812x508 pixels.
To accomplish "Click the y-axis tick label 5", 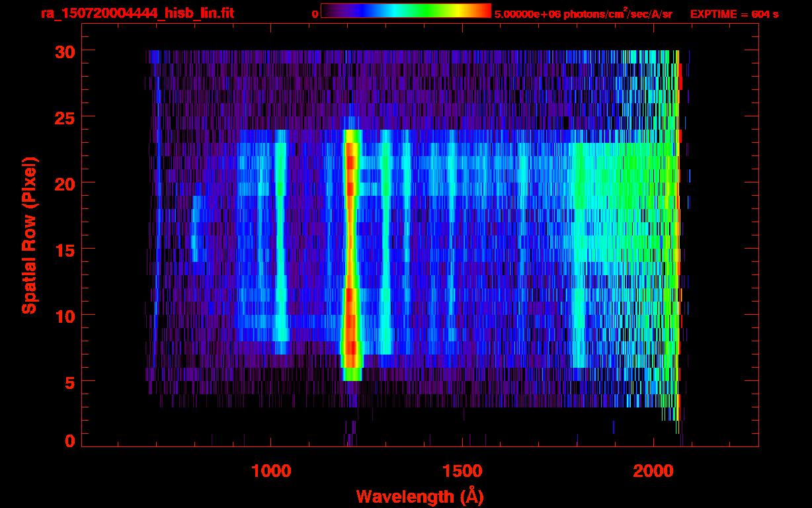I will pyautogui.click(x=69, y=382).
